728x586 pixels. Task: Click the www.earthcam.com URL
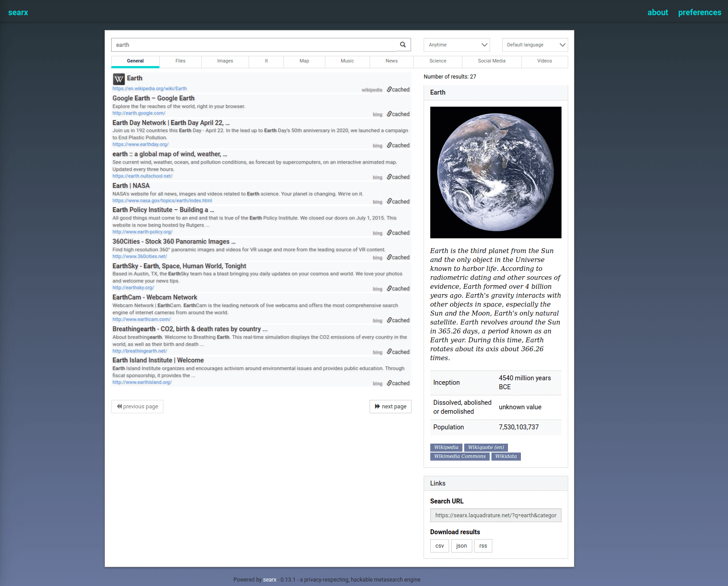[141, 319]
